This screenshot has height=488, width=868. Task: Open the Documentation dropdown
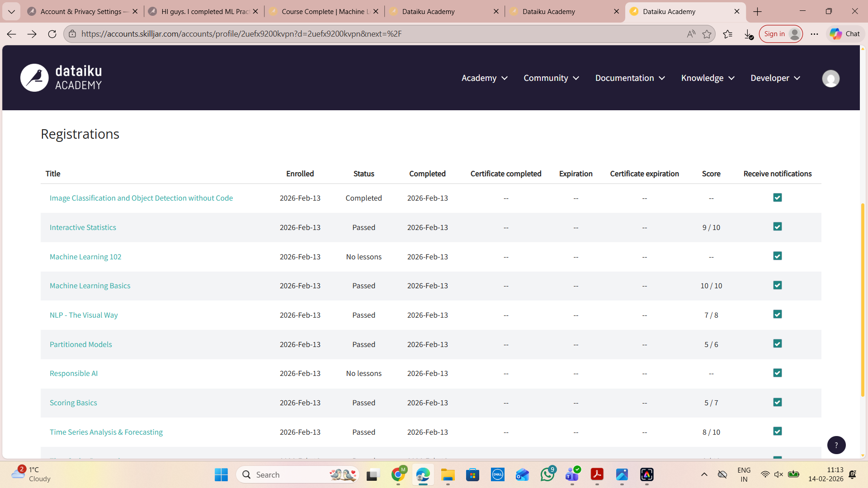[x=629, y=78]
